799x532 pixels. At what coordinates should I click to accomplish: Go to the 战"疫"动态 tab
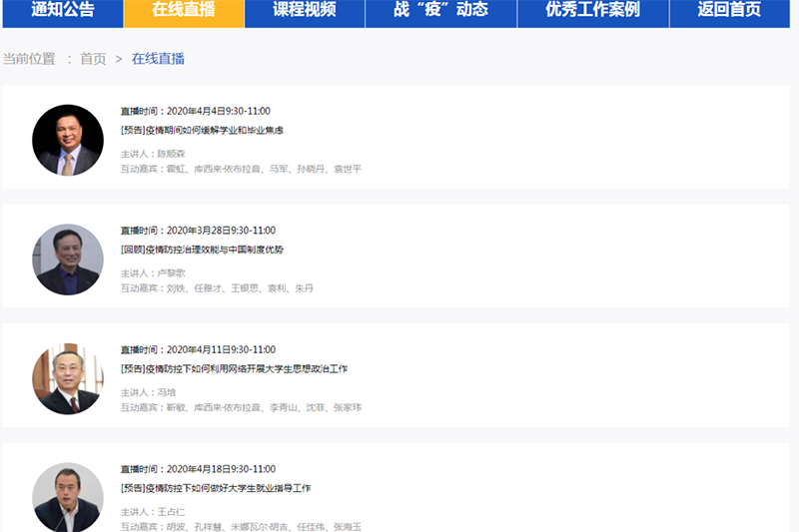click(x=440, y=11)
